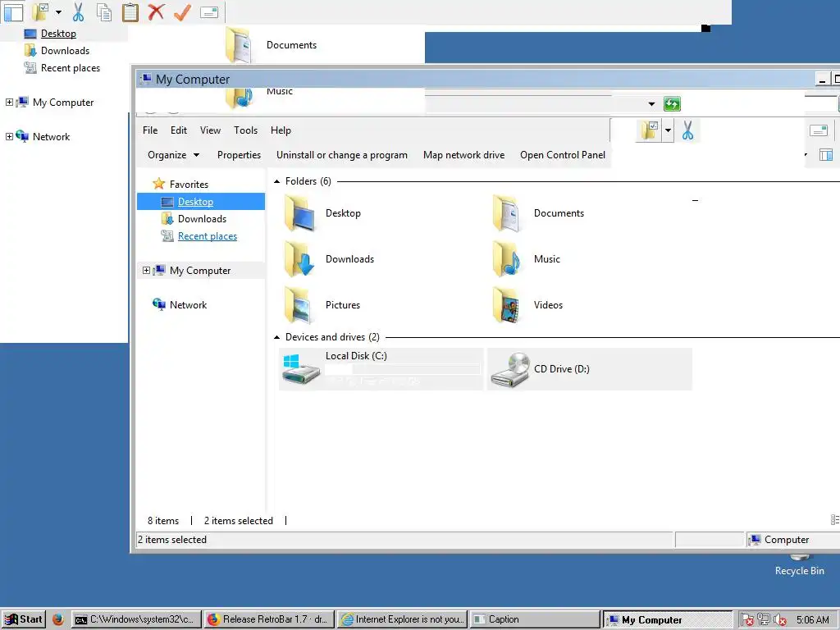Switch to Internet Explorer taskbar button
840x630 pixels.
coord(402,620)
